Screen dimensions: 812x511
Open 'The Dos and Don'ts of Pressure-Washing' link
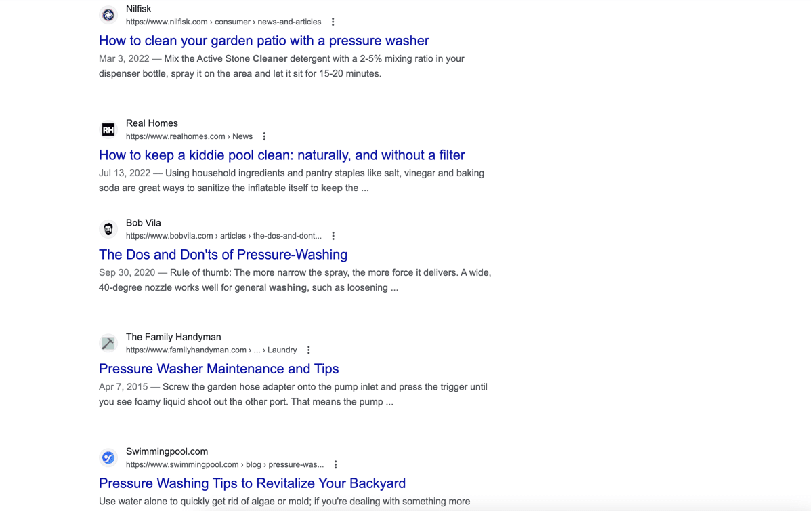pos(223,254)
